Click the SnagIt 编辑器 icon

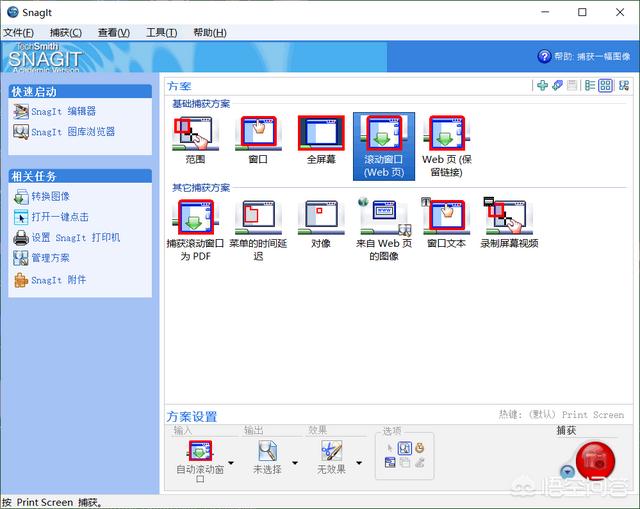click(20, 111)
